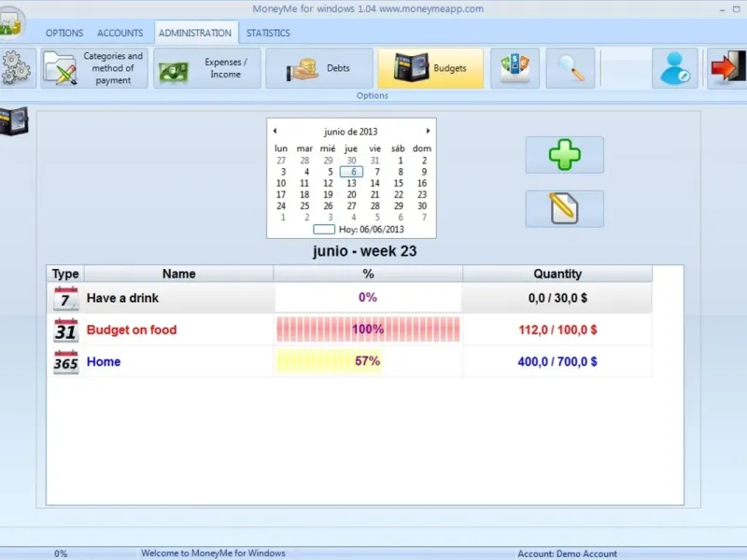Screen dimensions: 747x560
Task: Click the 57% yellow progress bar
Action: click(x=330, y=361)
